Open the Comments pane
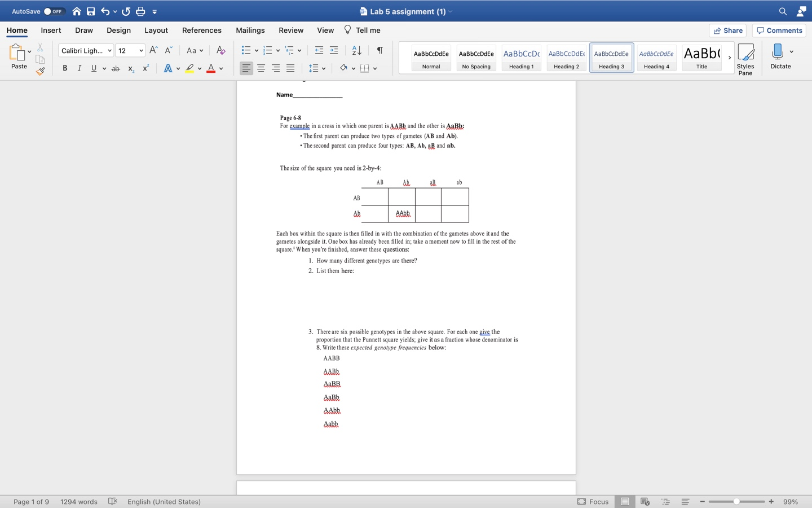The width and height of the screenshot is (812, 508). 779,30
